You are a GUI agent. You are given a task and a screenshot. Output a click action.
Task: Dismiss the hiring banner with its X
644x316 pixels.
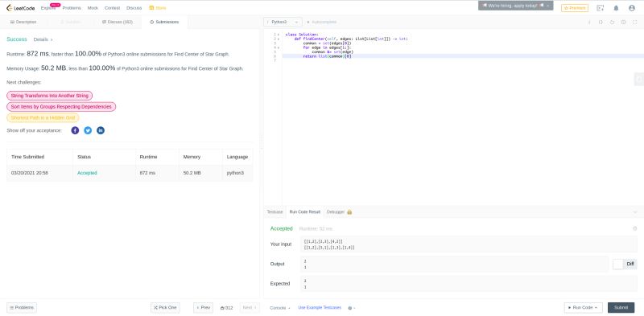pyautogui.click(x=548, y=6)
